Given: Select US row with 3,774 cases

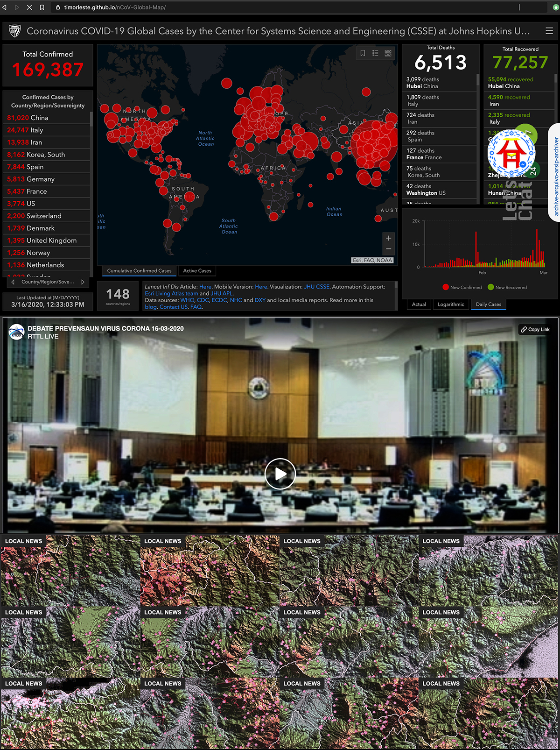Looking at the screenshot, I should 46,204.
